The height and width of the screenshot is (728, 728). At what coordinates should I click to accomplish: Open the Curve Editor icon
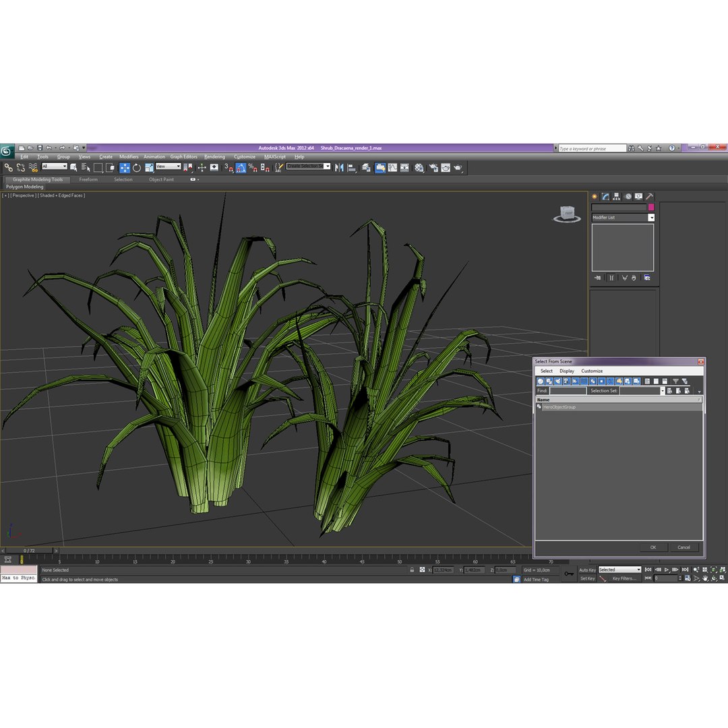(x=392, y=168)
